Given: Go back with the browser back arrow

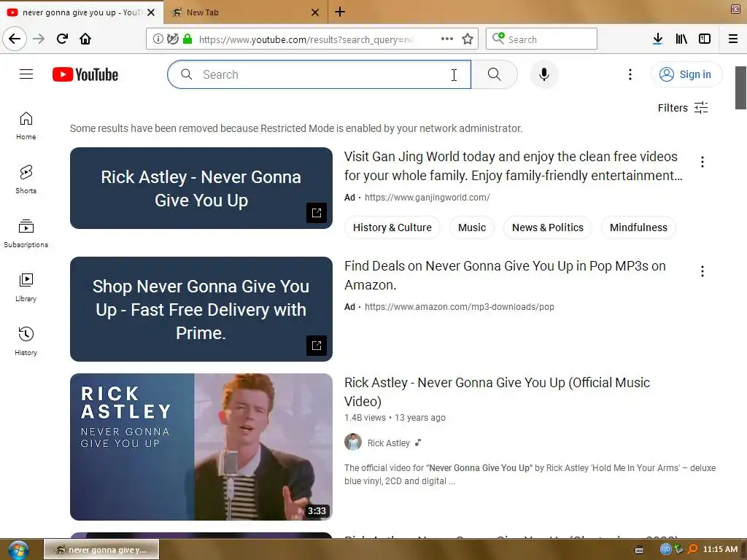Looking at the screenshot, I should pos(15,39).
